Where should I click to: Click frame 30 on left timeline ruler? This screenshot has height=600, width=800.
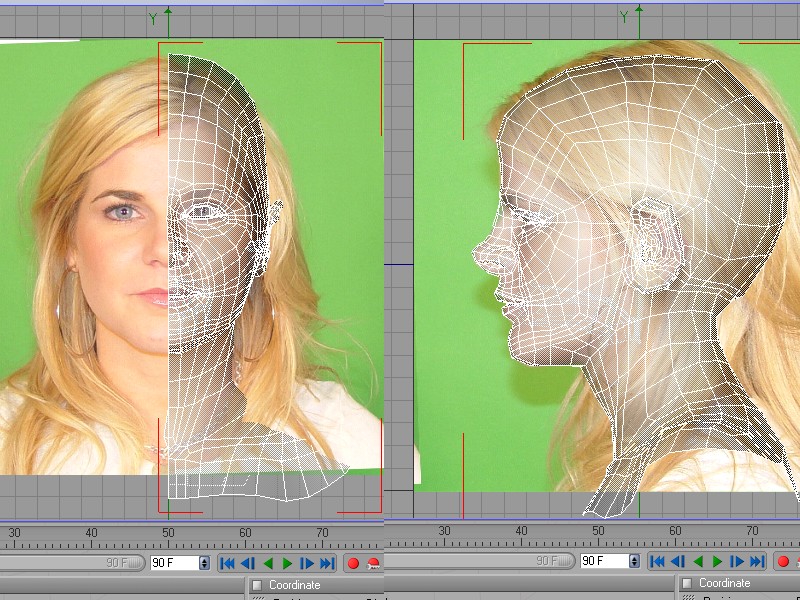tap(14, 533)
